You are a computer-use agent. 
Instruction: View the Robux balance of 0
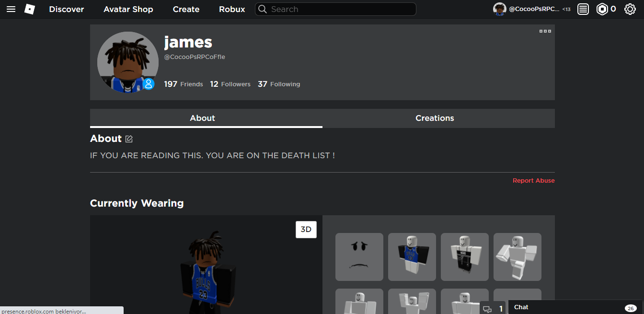coord(613,9)
